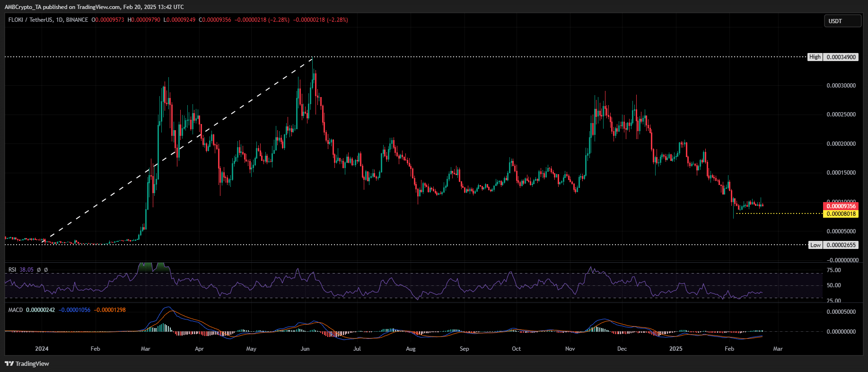Click the TradingView logo icon
Screen dimensions: 868x372
pos(9,363)
